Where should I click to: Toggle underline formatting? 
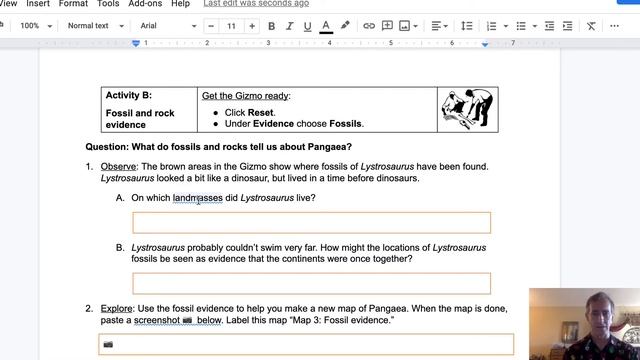[307, 26]
